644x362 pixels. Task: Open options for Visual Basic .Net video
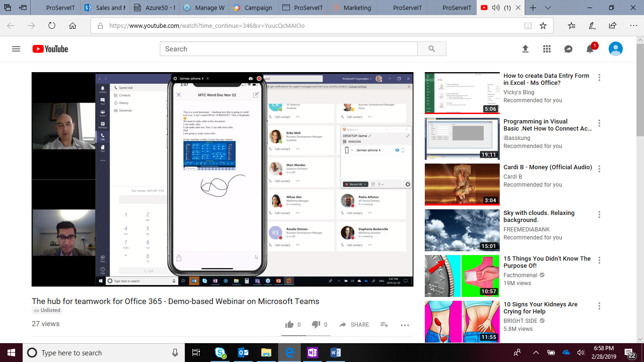click(x=599, y=123)
